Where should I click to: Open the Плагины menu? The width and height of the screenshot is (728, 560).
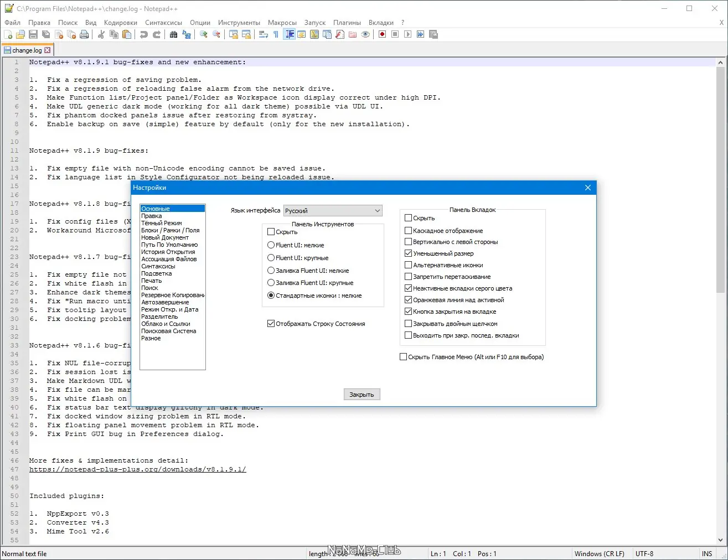coord(347,23)
